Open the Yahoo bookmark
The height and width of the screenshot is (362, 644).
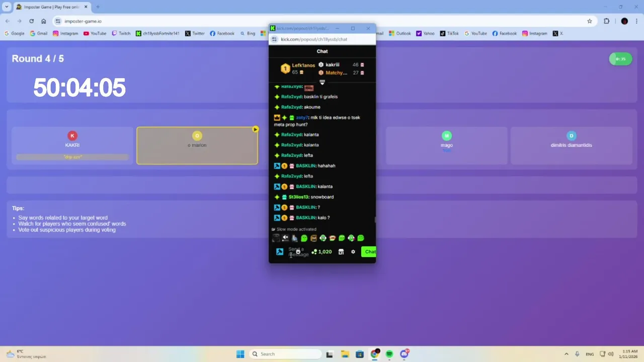pyautogui.click(x=425, y=34)
